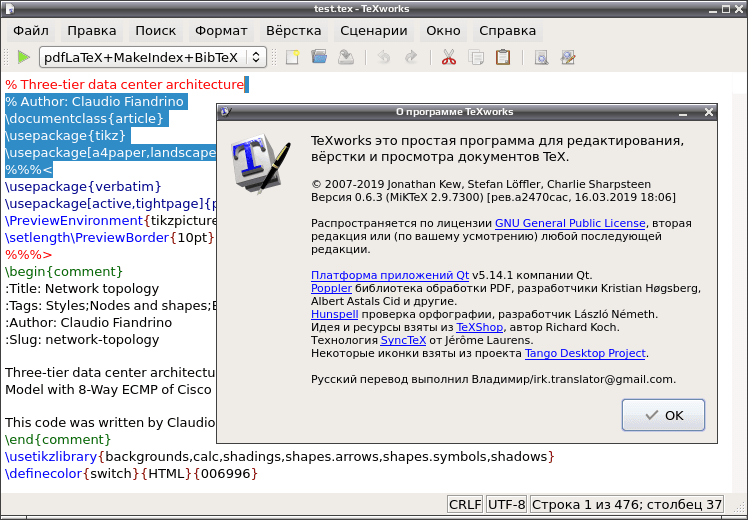
Task: Click the main window title bar document icon
Action: click(10, 9)
